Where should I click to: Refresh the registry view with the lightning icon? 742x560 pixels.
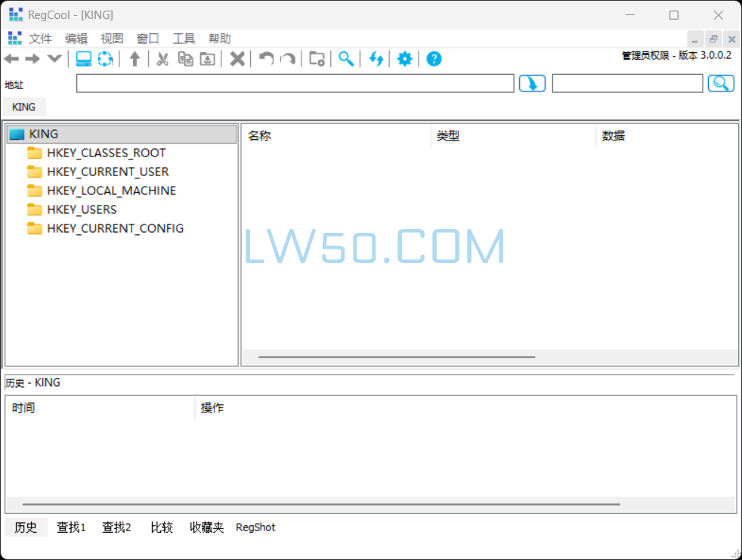coord(376,58)
